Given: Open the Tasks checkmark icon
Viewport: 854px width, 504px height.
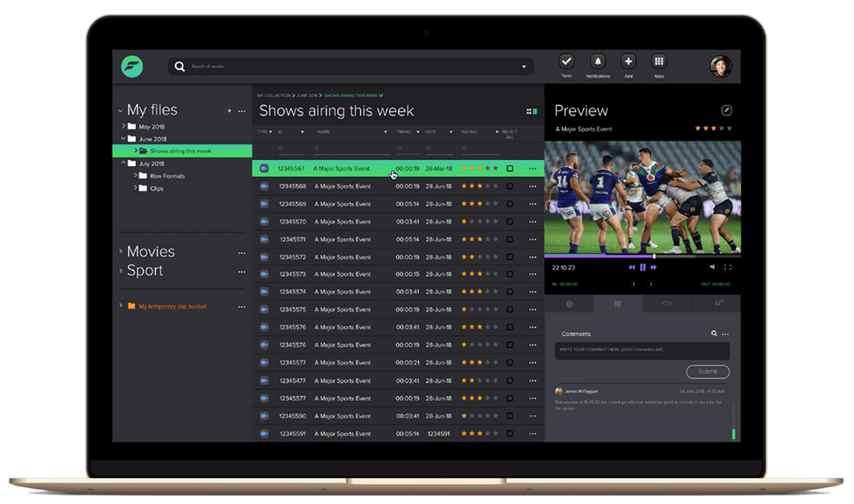Looking at the screenshot, I should coord(566,62).
